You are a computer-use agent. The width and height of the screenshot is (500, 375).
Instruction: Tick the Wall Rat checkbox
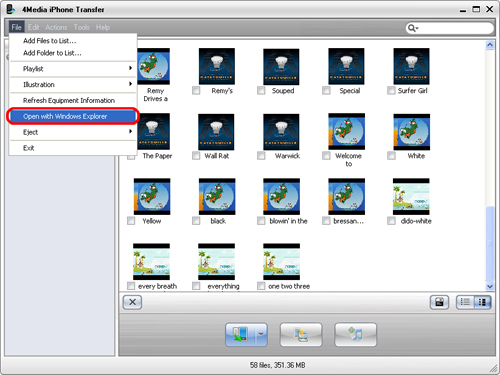[x=196, y=156]
